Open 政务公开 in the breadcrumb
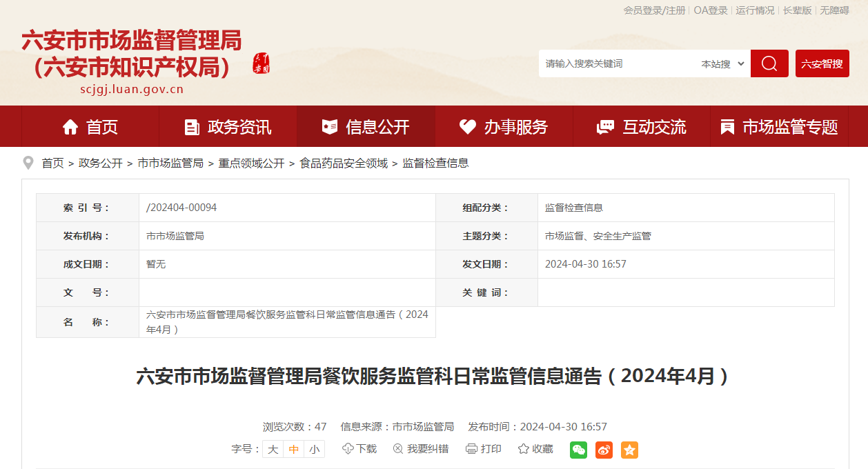Image resolution: width=868 pixels, height=469 pixels. (101, 163)
